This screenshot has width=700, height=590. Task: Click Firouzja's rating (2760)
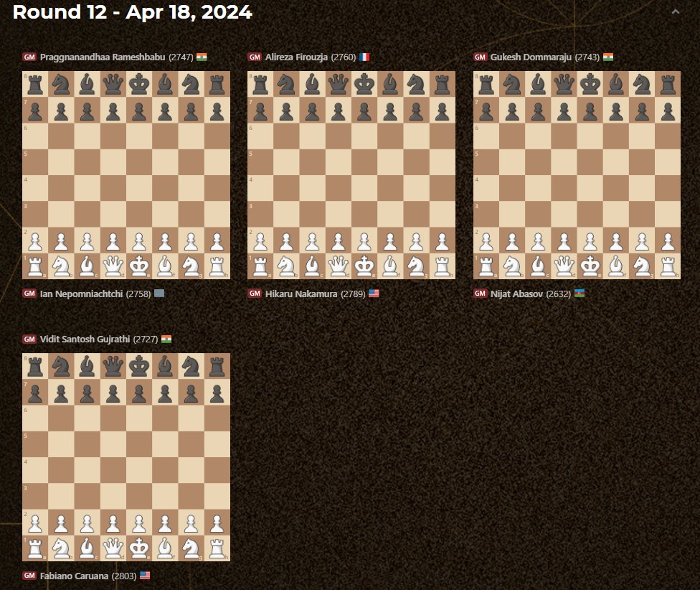point(344,57)
